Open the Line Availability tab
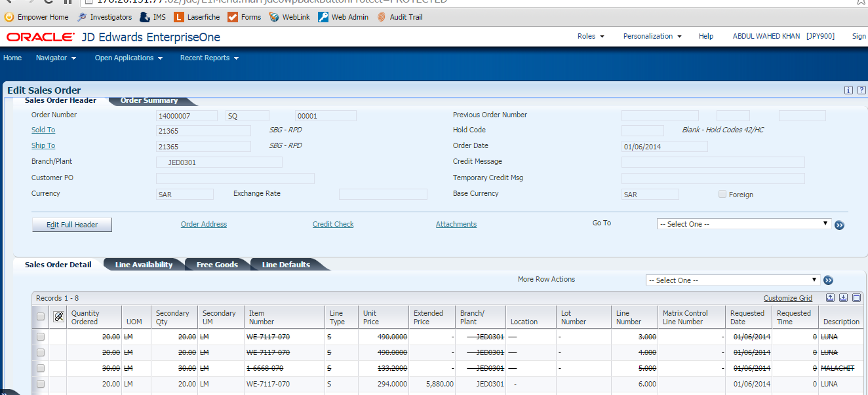The image size is (868, 395). click(x=144, y=265)
